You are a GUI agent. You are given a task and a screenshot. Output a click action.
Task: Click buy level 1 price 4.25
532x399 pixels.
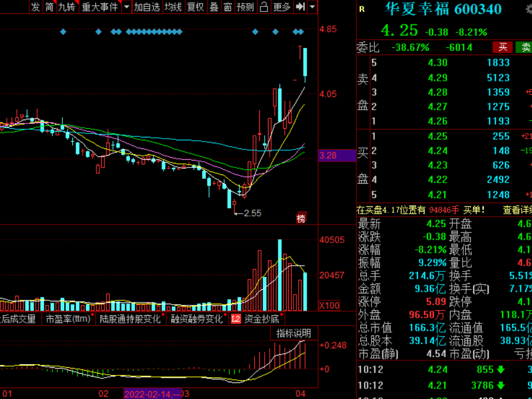(x=438, y=136)
